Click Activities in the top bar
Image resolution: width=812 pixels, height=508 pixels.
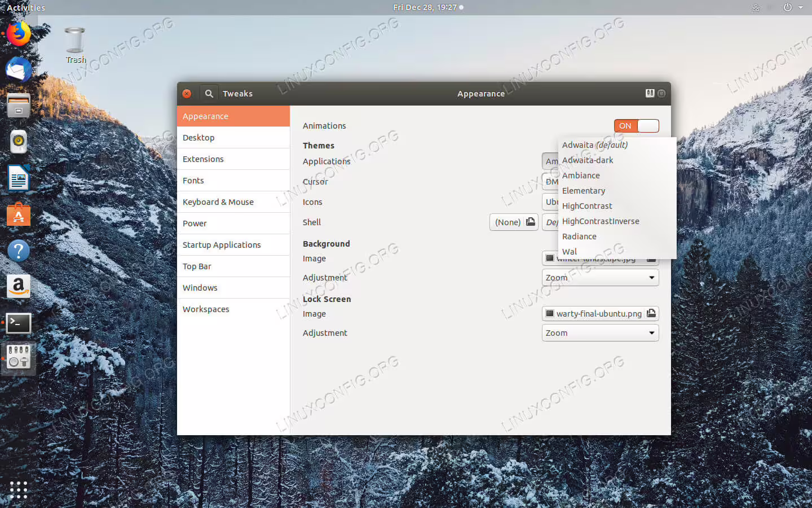[26, 7]
